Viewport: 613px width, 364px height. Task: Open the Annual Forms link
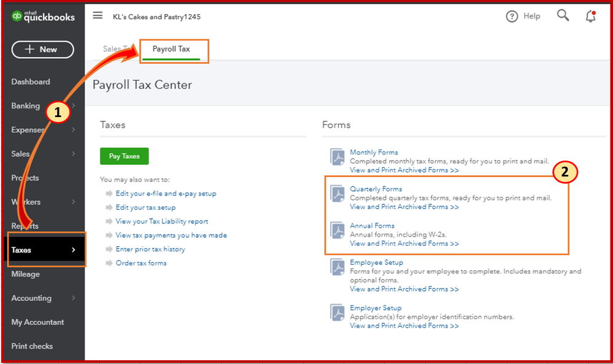point(372,226)
